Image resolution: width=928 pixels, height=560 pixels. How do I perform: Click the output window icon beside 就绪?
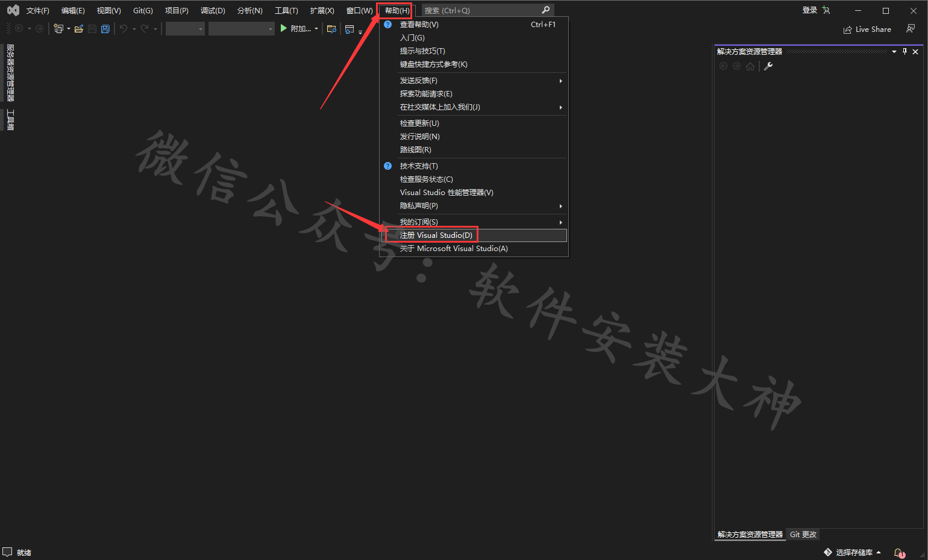tap(7, 552)
